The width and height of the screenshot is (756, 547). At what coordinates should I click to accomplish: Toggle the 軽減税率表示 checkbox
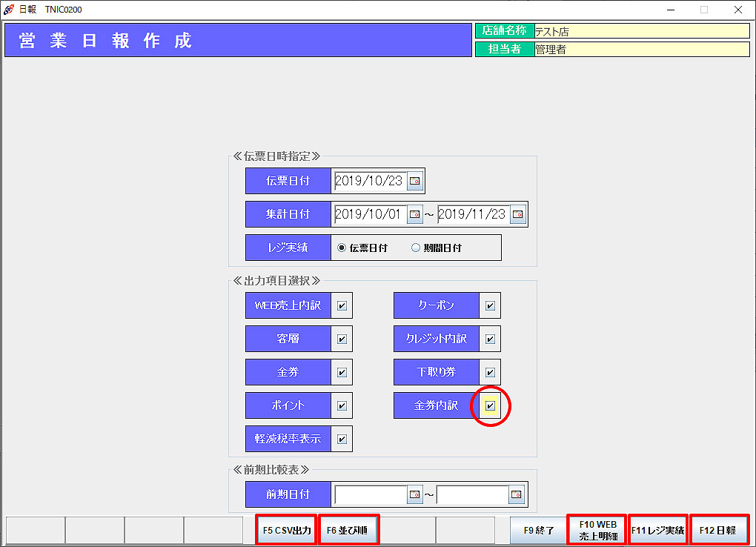342,439
